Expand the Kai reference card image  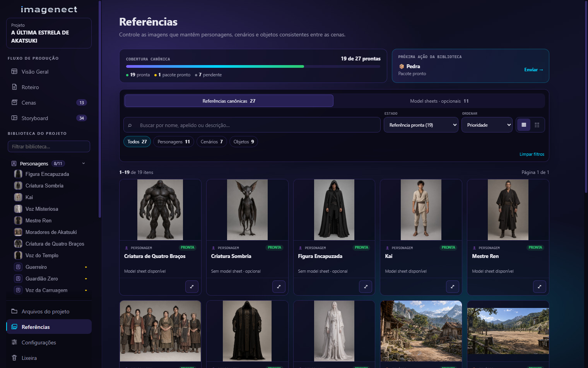[x=453, y=287]
